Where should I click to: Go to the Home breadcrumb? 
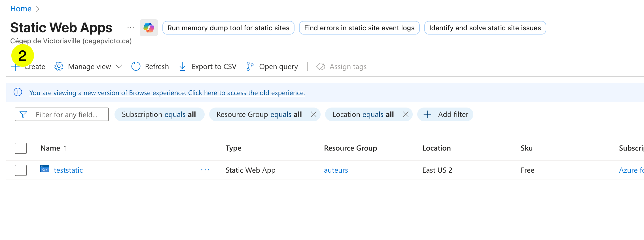[x=21, y=8]
